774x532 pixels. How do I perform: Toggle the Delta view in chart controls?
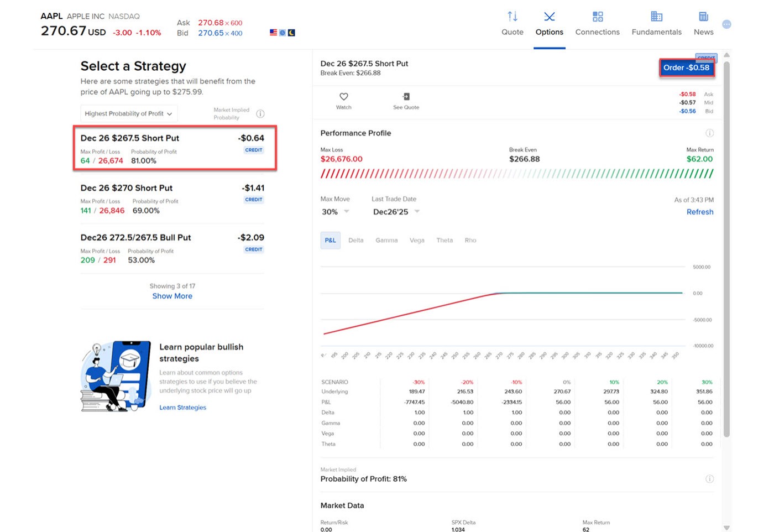point(355,240)
